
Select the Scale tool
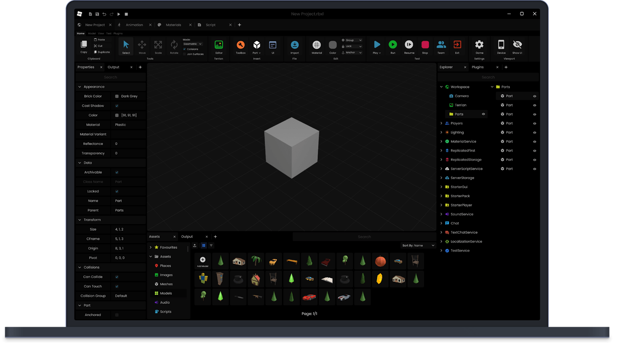[x=158, y=46]
